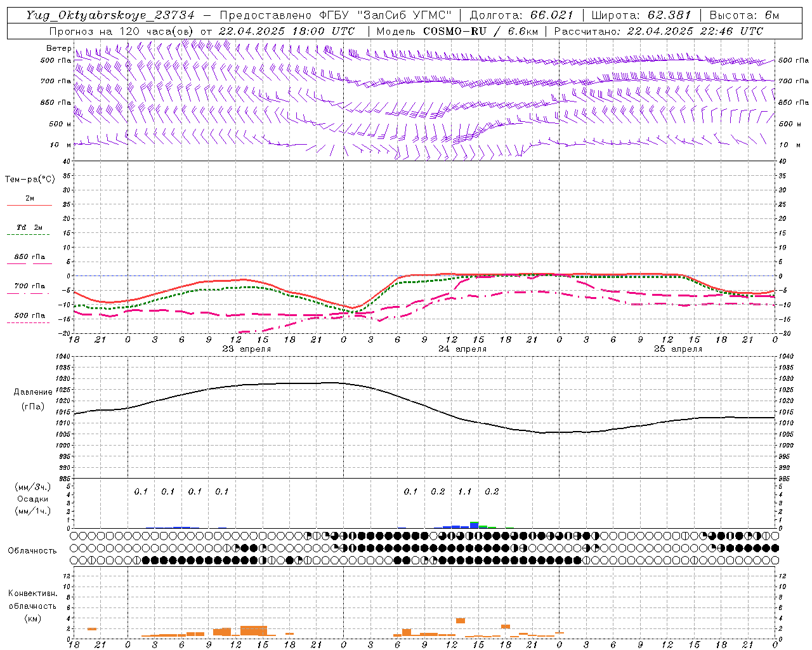Image resolution: width=812 pixels, height=650 pixels.
Task: Click the Осадки precipitation label
Action: coord(33,499)
